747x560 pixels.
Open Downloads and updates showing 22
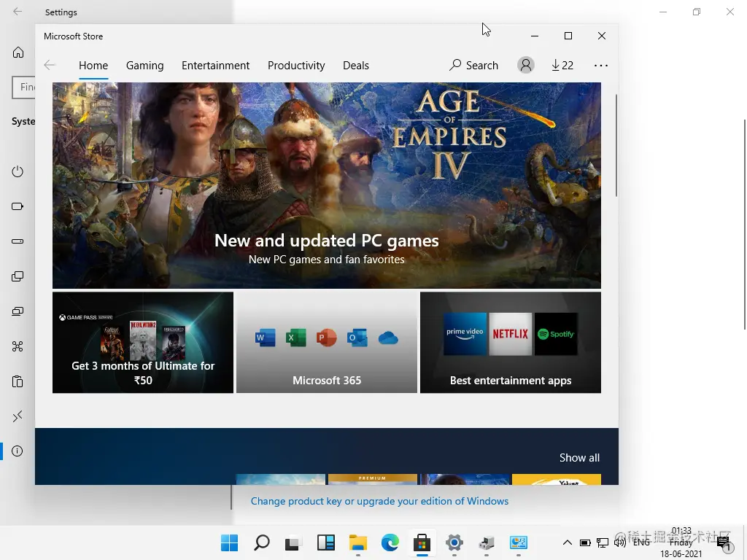point(562,65)
